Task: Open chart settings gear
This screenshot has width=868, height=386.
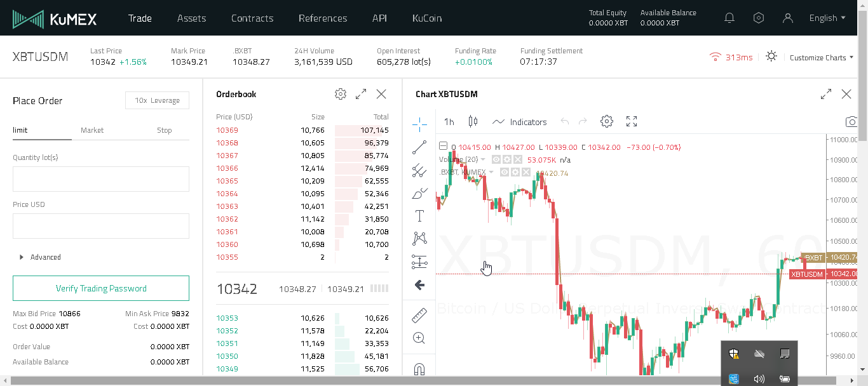Action: [607, 121]
